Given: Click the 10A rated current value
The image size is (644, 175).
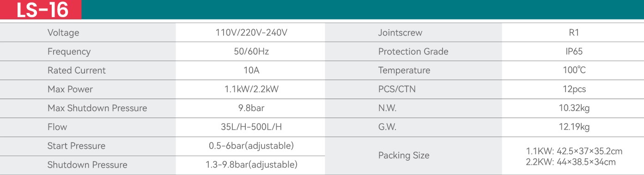Looking at the screenshot, I should pyautogui.click(x=251, y=70).
